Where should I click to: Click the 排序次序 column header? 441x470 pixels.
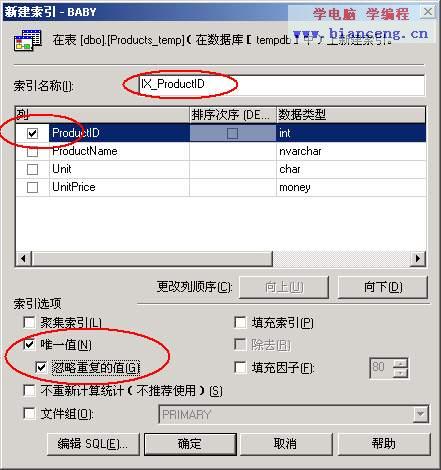[x=233, y=115]
